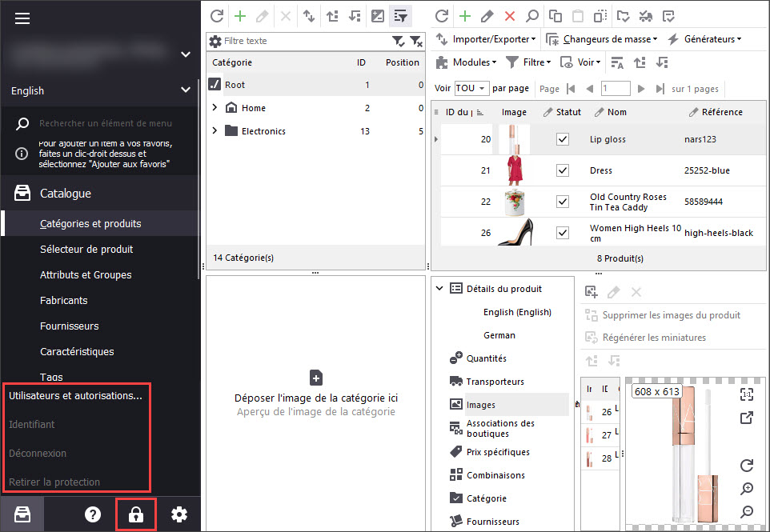The width and height of the screenshot is (770, 532).
Task: Toggle status for Old Country Roses Tin Tea Caddy
Action: [563, 202]
